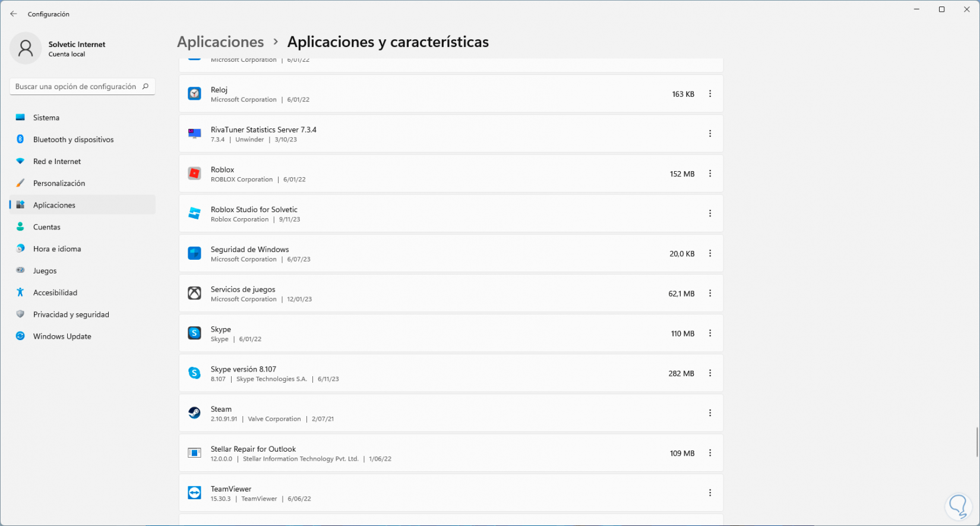
Task: Select Bluetooth y dispositivos in sidebar
Action: tap(73, 140)
